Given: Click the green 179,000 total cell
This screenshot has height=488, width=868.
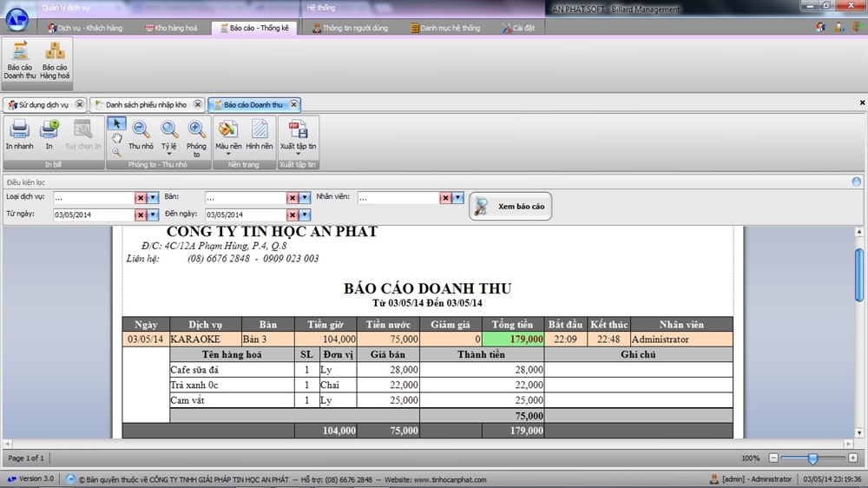Looking at the screenshot, I should (x=513, y=339).
